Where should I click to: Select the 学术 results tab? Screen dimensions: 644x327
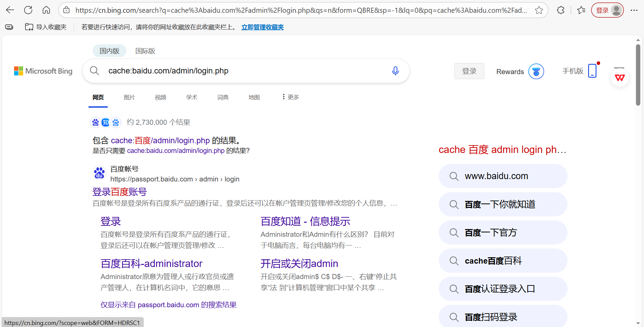coord(192,97)
